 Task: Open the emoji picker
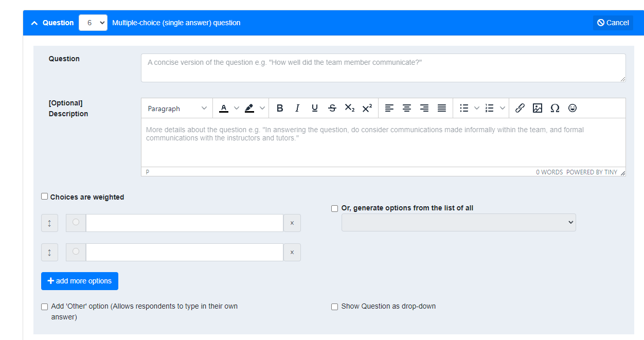click(573, 108)
